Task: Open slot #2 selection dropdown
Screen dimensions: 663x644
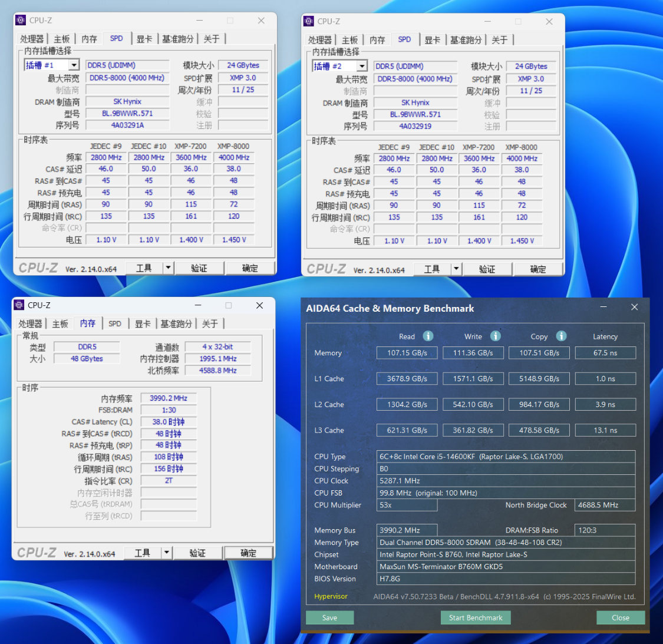Action: point(362,67)
